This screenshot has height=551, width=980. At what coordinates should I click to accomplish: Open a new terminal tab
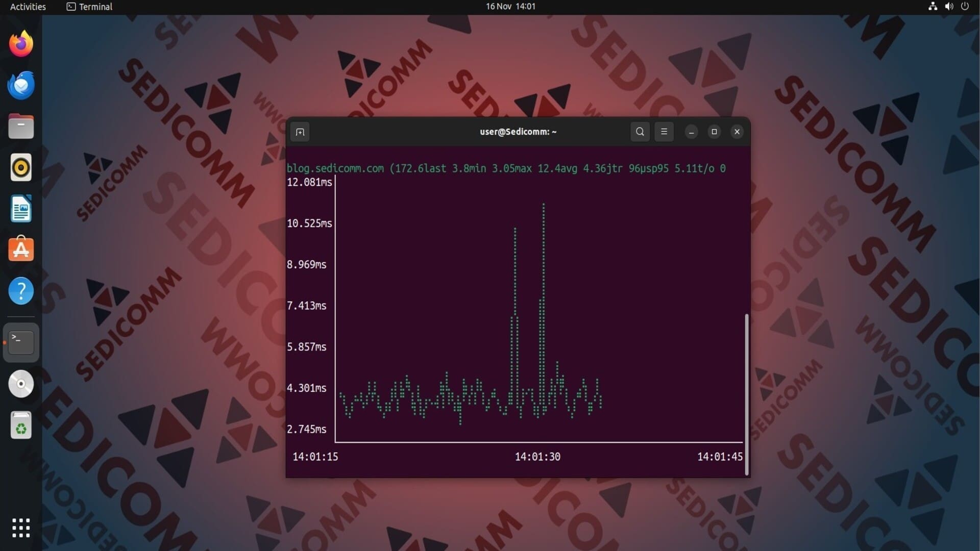pyautogui.click(x=300, y=132)
